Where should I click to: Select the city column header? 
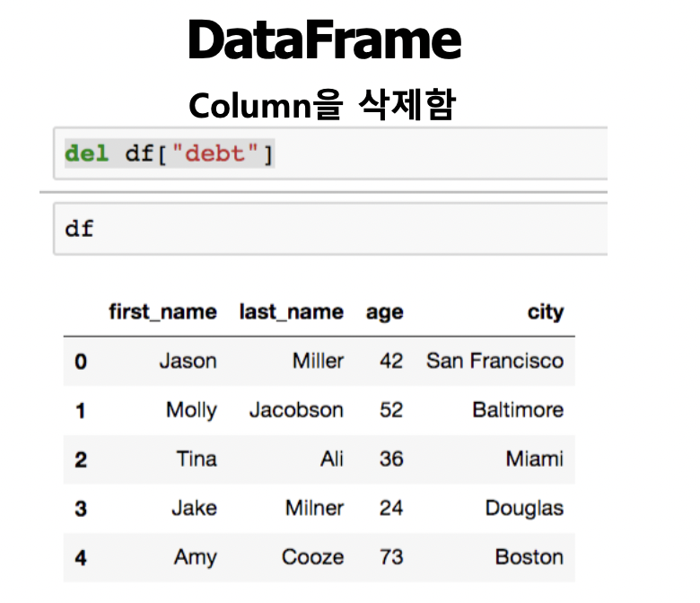[546, 312]
